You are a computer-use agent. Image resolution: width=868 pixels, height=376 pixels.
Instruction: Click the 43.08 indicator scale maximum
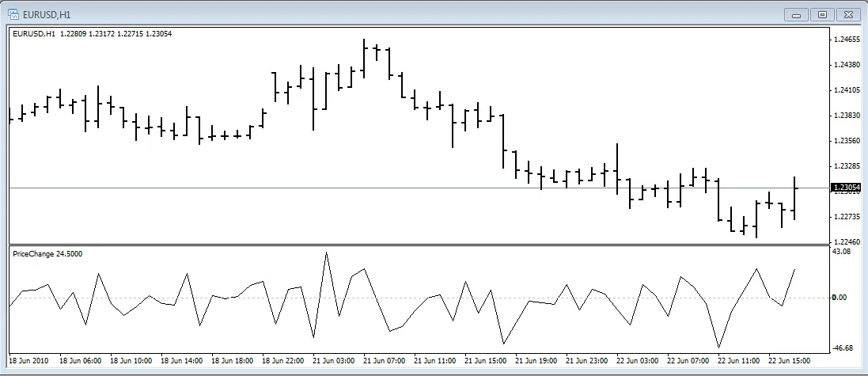pyautogui.click(x=842, y=252)
